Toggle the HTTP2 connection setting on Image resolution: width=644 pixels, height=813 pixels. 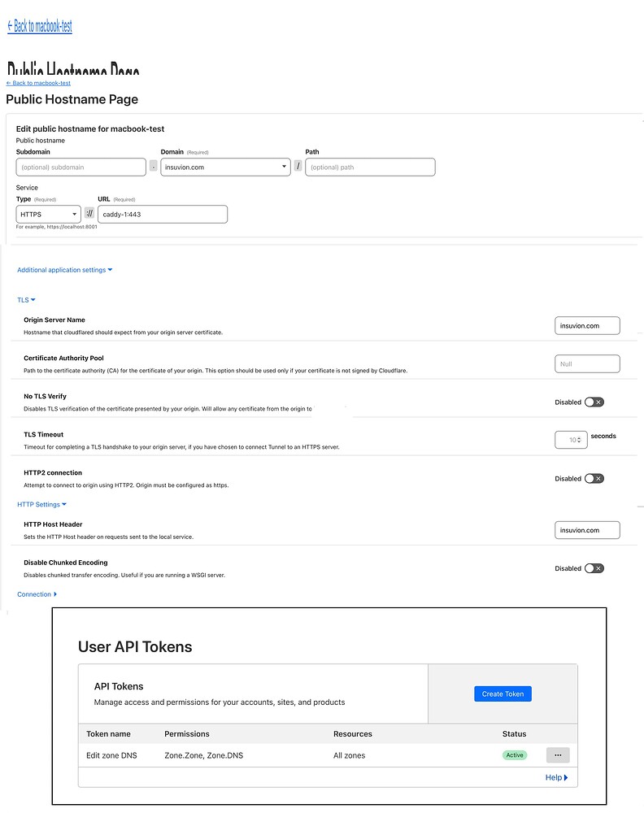point(594,478)
